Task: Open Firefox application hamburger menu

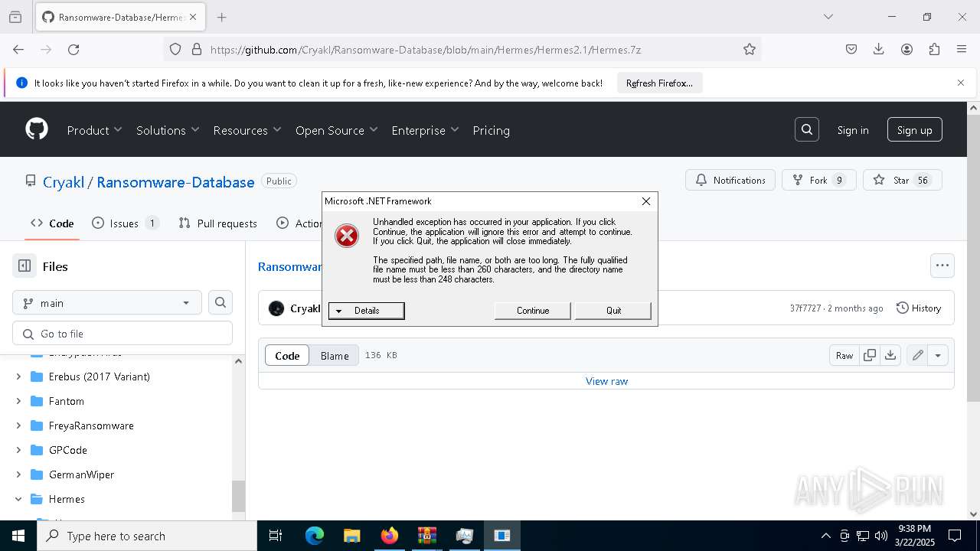Action: point(962,49)
